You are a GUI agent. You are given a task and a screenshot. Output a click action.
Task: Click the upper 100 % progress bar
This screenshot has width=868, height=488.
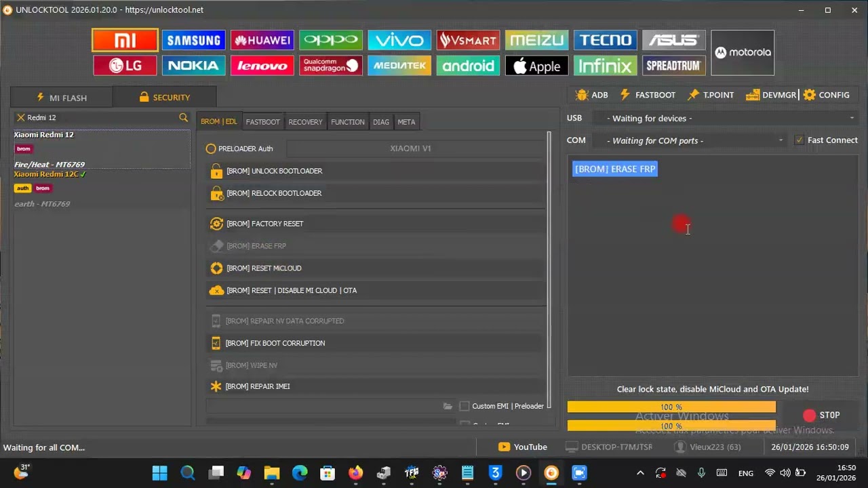671,407
